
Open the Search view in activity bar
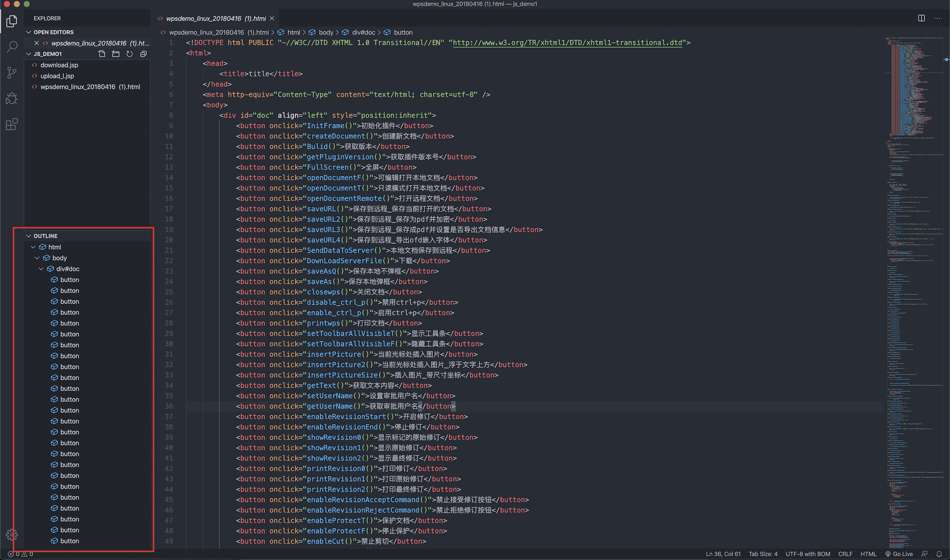point(12,47)
